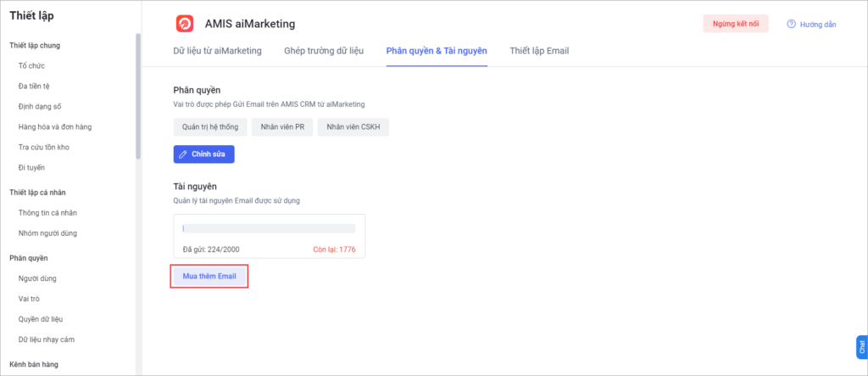Open Thông tin cá nhân settings
Screen dimensions: 868x376
click(47, 213)
